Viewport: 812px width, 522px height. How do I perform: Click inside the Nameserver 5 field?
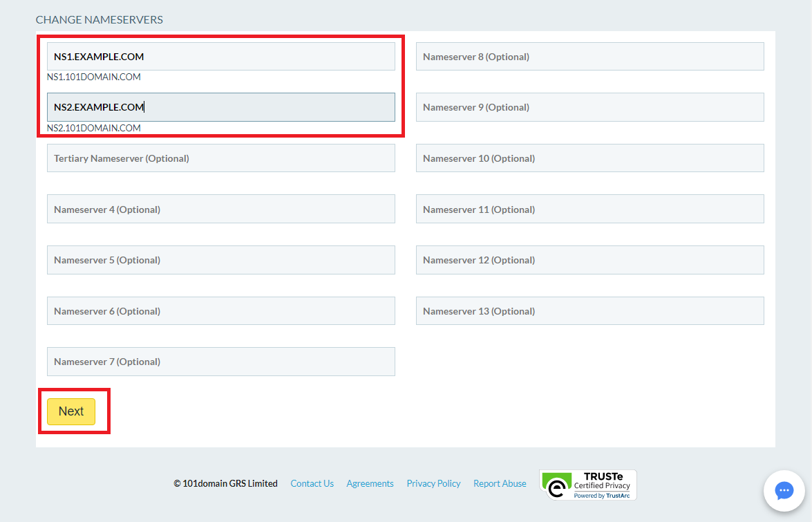[220, 259]
